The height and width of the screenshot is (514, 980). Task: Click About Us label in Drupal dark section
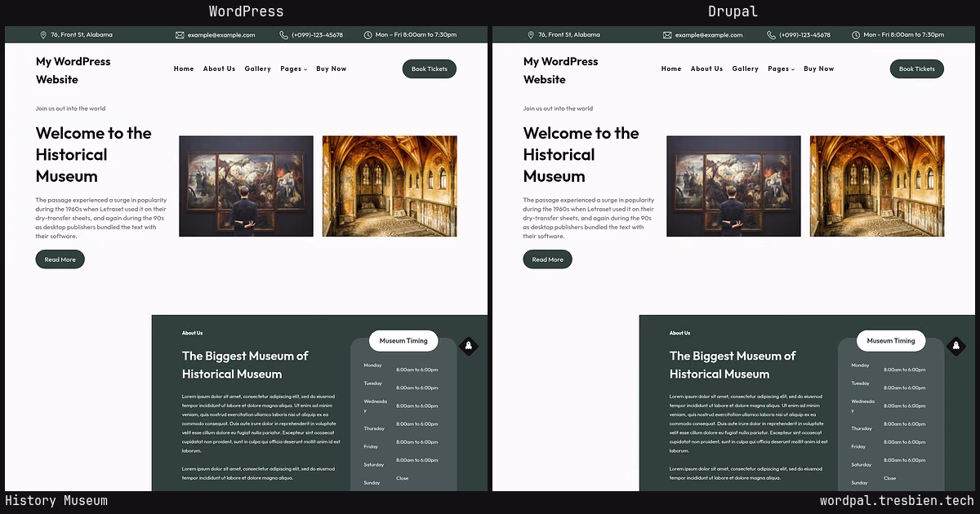click(679, 333)
